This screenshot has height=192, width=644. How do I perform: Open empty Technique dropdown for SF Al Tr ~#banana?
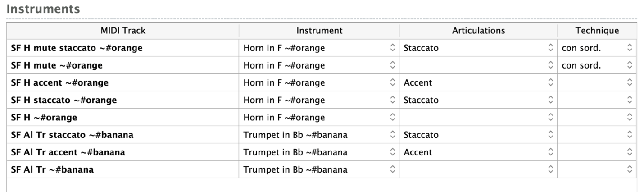pos(597,170)
